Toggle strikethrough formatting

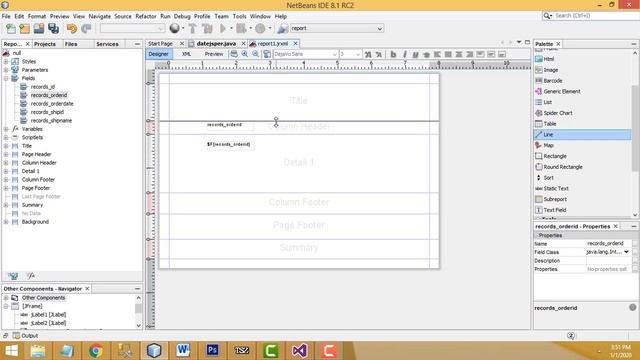(x=426, y=54)
